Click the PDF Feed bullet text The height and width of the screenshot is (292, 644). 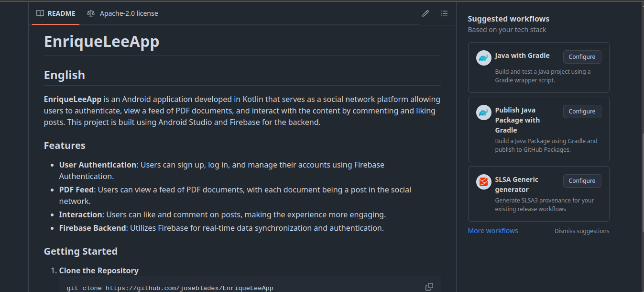point(235,195)
